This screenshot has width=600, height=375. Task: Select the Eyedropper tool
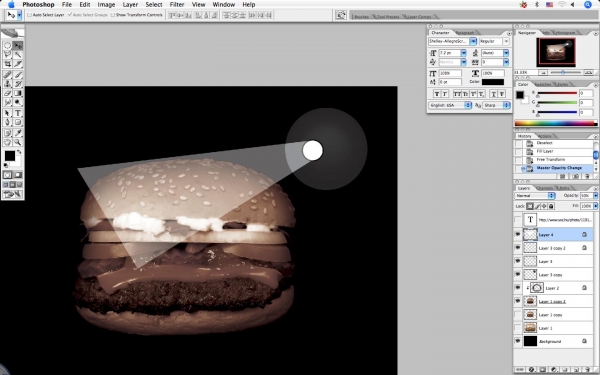click(18, 133)
